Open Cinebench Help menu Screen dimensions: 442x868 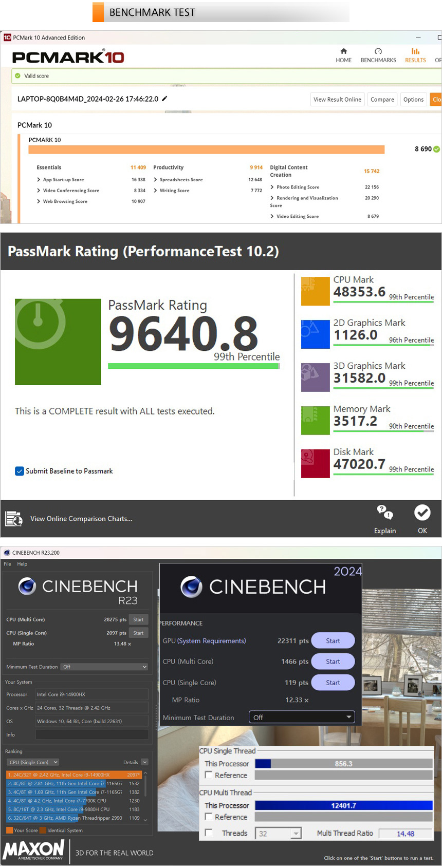[x=22, y=564]
